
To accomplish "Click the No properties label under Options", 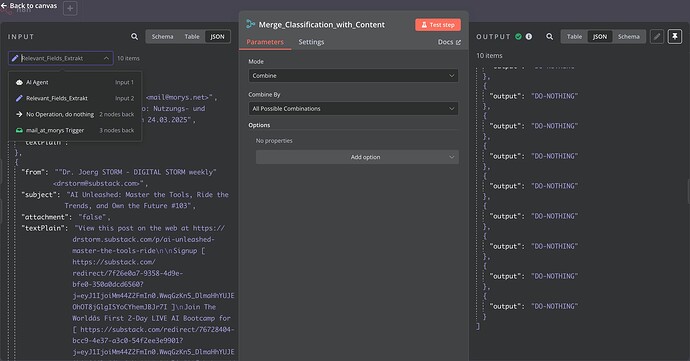I will [x=274, y=141].
